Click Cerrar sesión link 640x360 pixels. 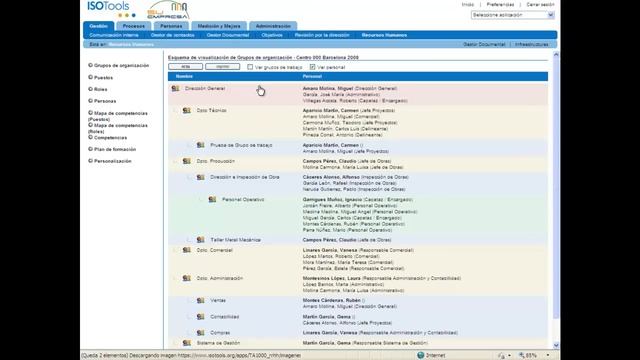(540, 4)
